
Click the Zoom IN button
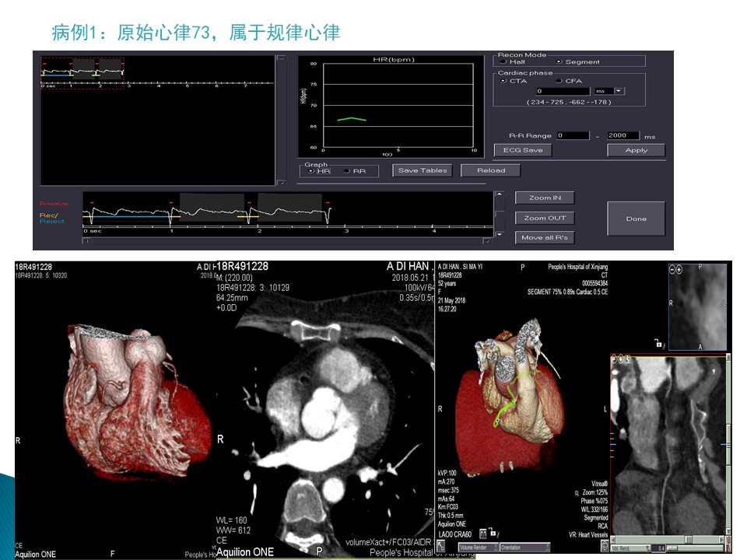[545, 198]
